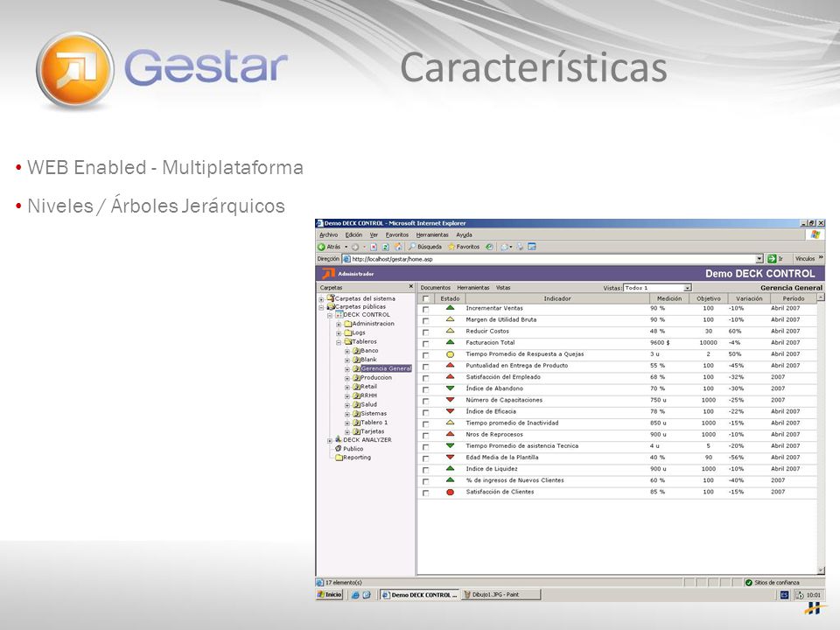Screen dimensions: 840x630
Task: Sort by the Medición column header
Action: click(669, 298)
